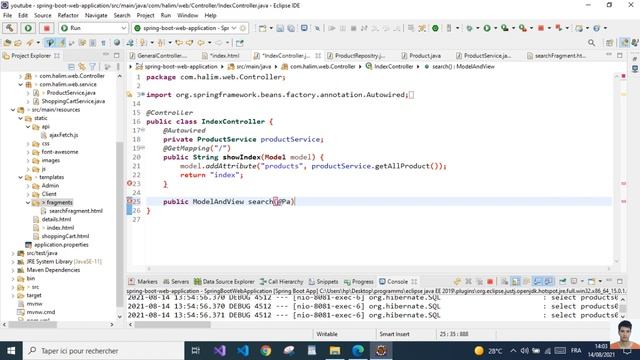Image resolution: width=640 pixels, height=360 pixels.
Task: Click the launch configuration settings gear icon
Action: [243, 28]
